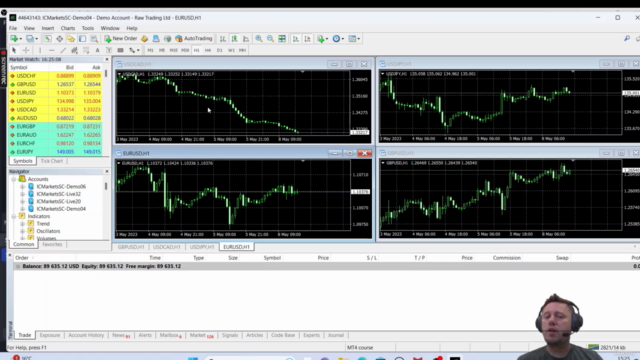Zoom out on the chart
The image size is (640, 360).
point(270,39)
